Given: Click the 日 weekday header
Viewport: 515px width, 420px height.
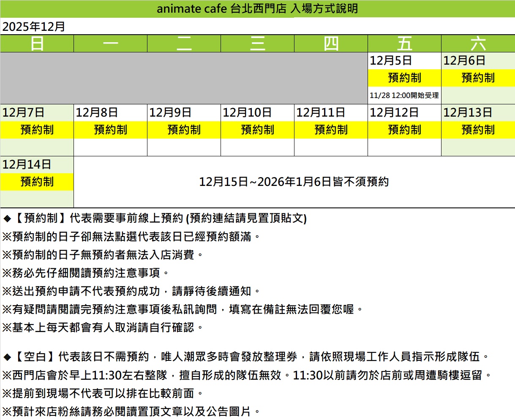Looking at the screenshot, I should pyautogui.click(x=37, y=44).
